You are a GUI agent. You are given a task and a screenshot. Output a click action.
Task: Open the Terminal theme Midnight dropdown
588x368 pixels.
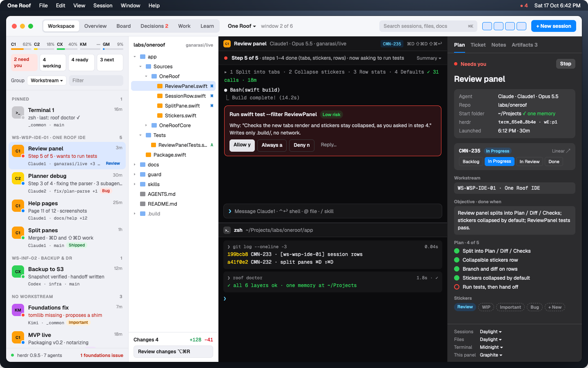(x=491, y=347)
